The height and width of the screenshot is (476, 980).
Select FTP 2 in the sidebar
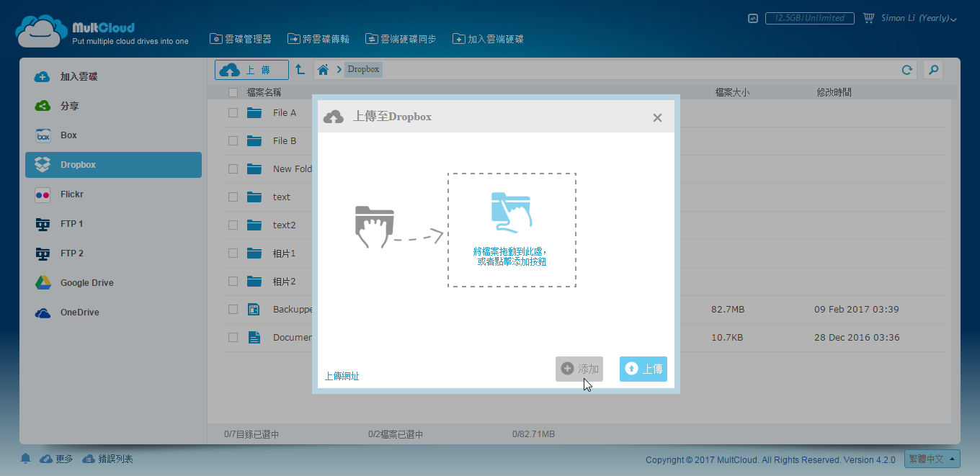click(113, 253)
